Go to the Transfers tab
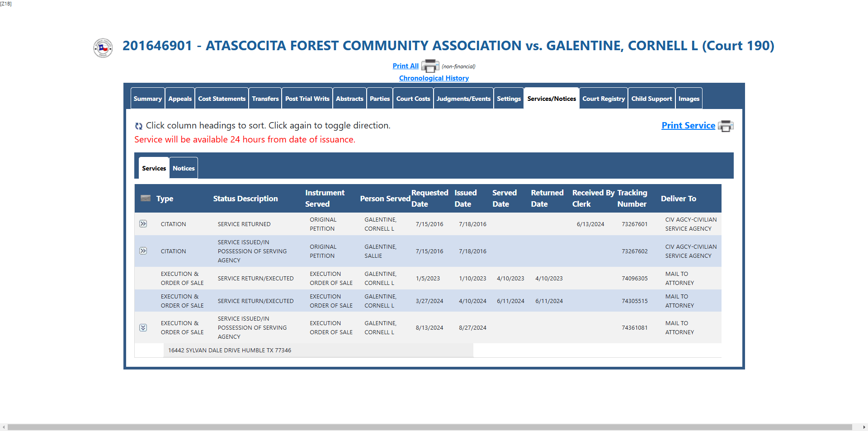Image resolution: width=868 pixels, height=431 pixels. click(x=265, y=99)
